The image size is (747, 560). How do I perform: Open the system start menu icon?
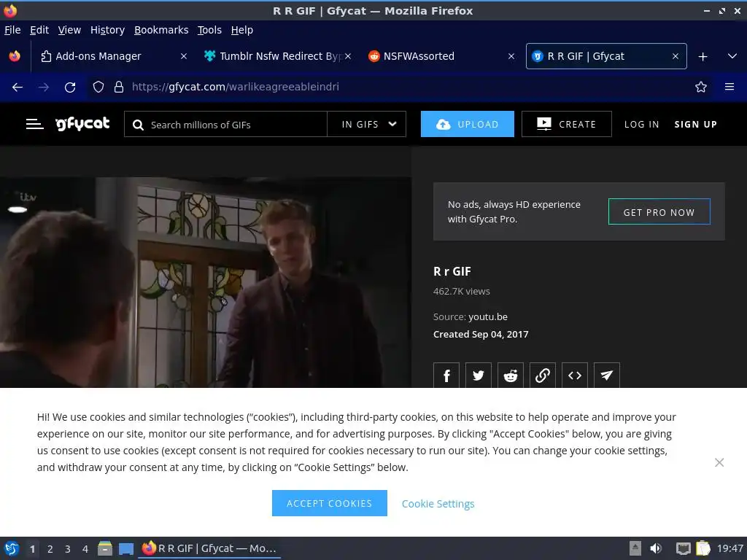click(x=12, y=548)
